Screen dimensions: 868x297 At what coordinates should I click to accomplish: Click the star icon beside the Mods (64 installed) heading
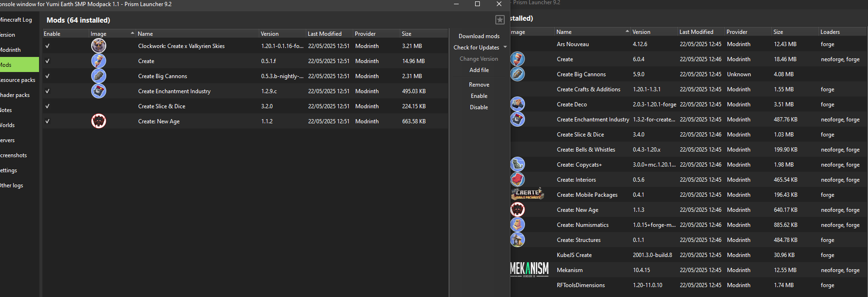[x=500, y=20]
